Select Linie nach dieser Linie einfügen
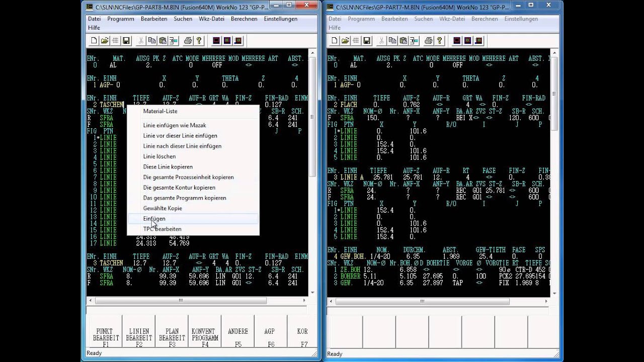This screenshot has width=644, height=362. 193,146
